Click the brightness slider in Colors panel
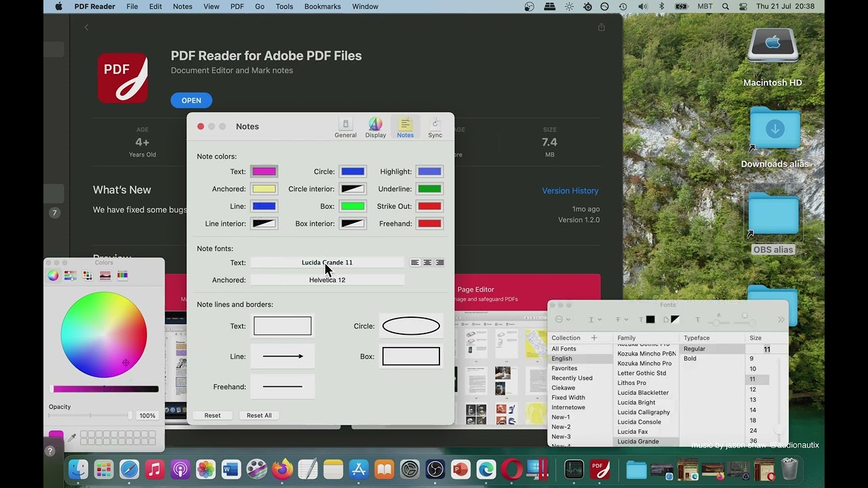 click(104, 389)
